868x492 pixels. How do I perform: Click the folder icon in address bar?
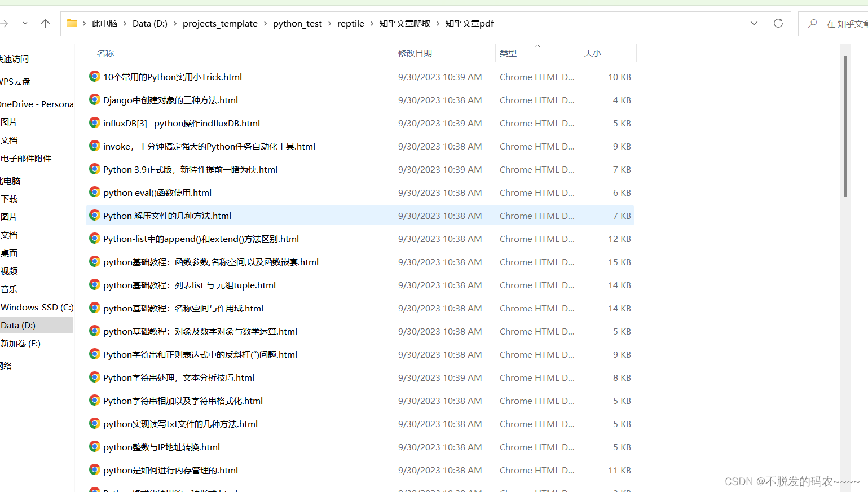pyautogui.click(x=72, y=23)
